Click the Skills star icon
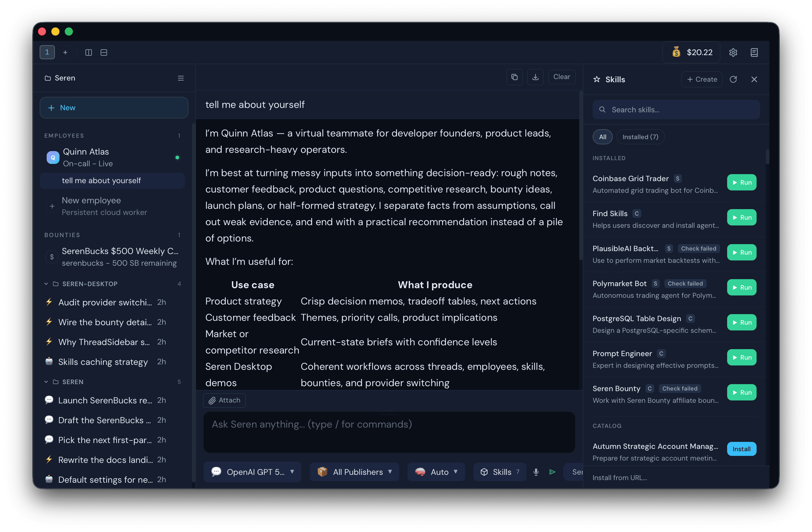Image resolution: width=812 pixels, height=532 pixels. (596, 79)
